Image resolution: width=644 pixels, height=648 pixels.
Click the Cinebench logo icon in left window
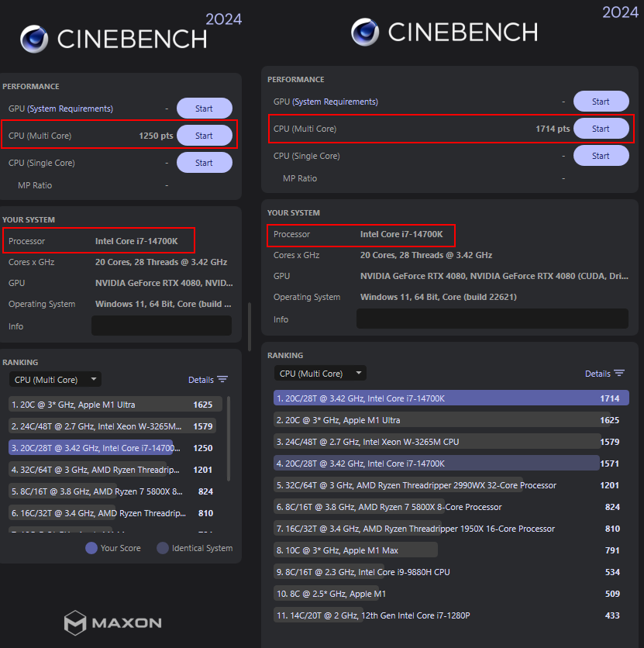[x=34, y=39]
